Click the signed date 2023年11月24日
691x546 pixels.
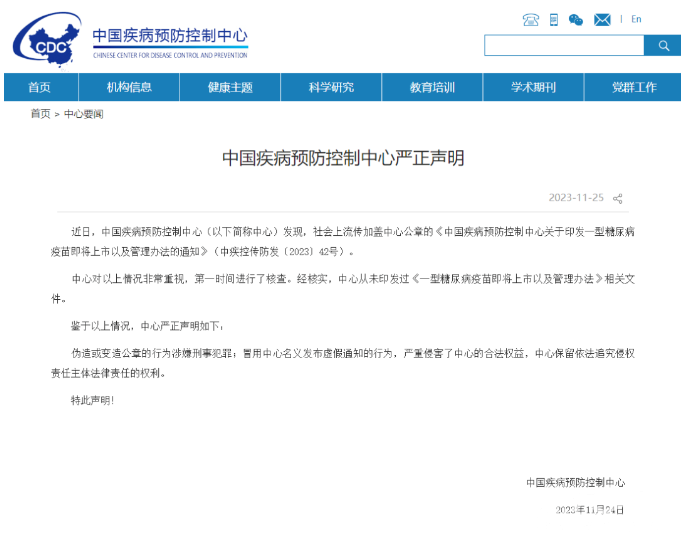click(590, 510)
